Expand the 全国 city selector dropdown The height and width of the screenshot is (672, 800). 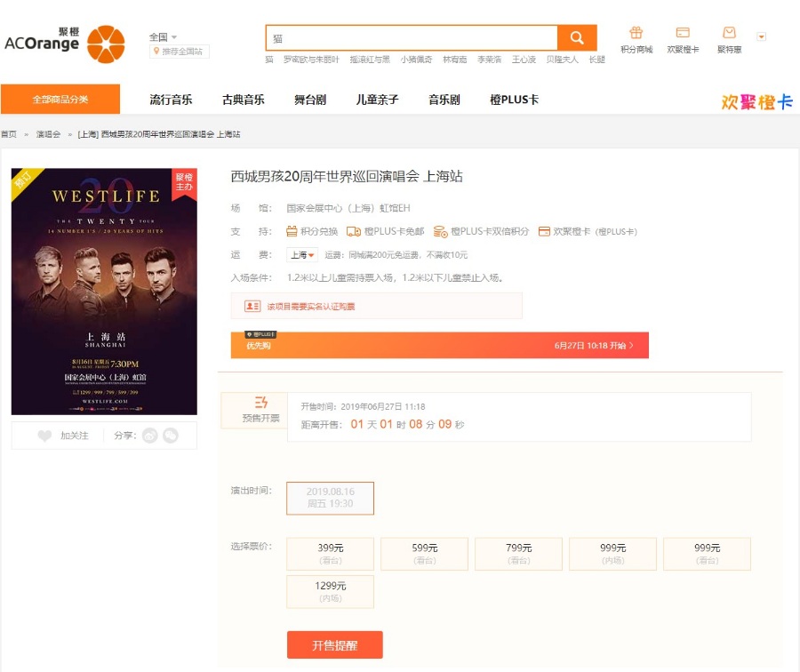click(x=163, y=37)
